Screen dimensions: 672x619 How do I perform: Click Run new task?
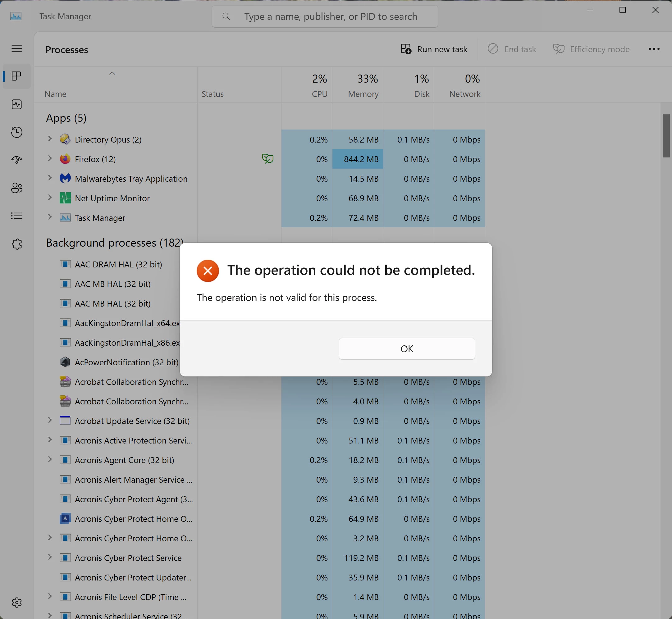tap(434, 49)
